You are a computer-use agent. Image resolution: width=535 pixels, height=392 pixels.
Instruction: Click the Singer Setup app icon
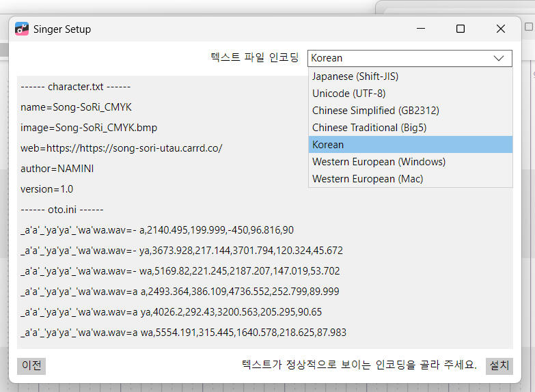pos(22,29)
